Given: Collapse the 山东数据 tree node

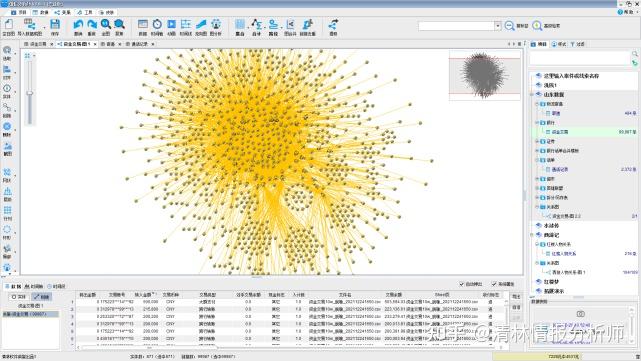Looking at the screenshot, I should click(532, 94).
